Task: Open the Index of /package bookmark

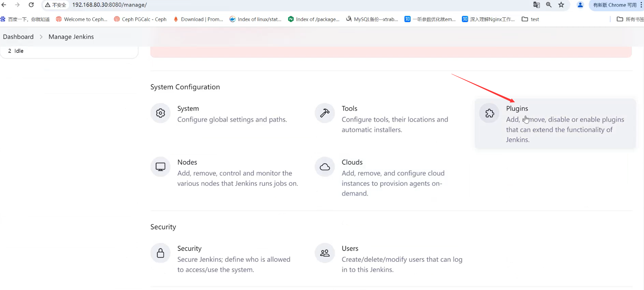Action: click(314, 19)
